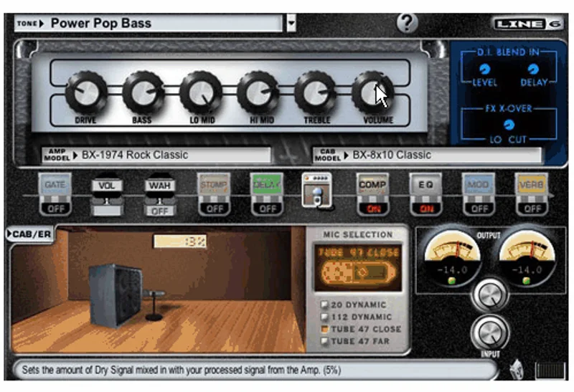Open the EQ effect pedal icon
574x392 pixels.
(x=425, y=186)
